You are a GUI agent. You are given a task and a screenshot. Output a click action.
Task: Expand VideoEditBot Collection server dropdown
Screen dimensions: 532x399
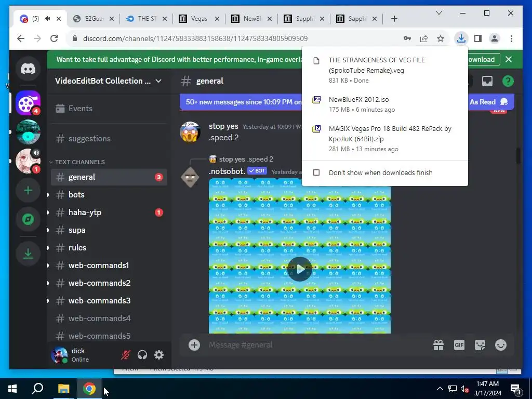pos(158,81)
